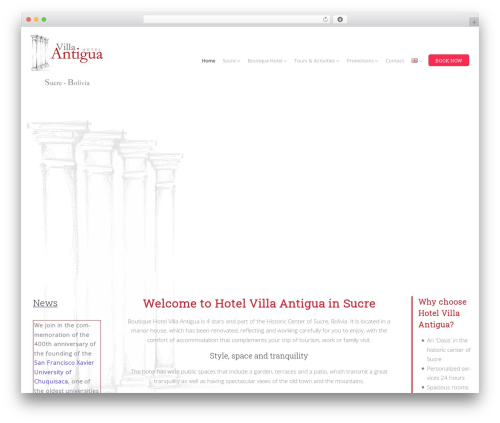Click the Sucre - Bolivia tagline
This screenshot has width=500, height=423.
click(67, 82)
